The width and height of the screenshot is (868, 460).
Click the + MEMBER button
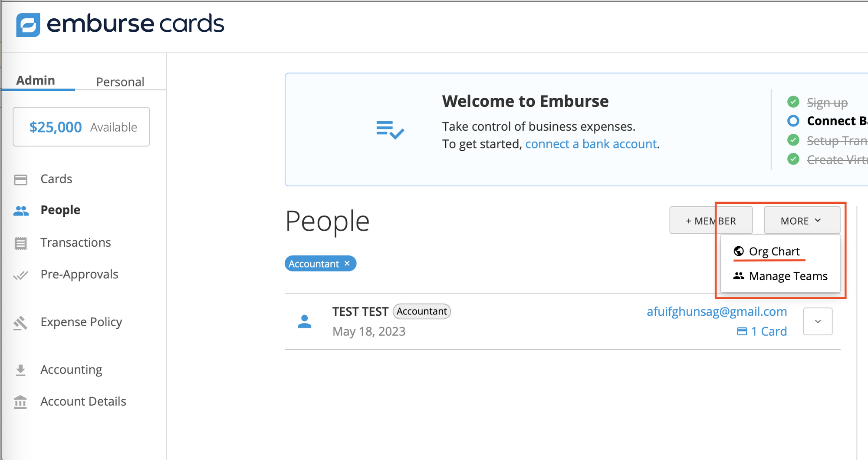click(x=711, y=220)
